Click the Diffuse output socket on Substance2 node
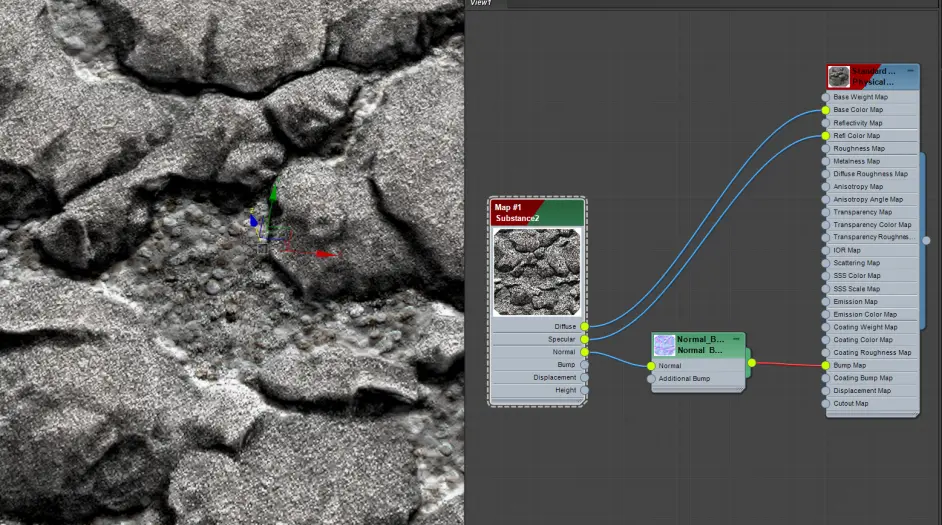The width and height of the screenshot is (942, 525). click(585, 327)
